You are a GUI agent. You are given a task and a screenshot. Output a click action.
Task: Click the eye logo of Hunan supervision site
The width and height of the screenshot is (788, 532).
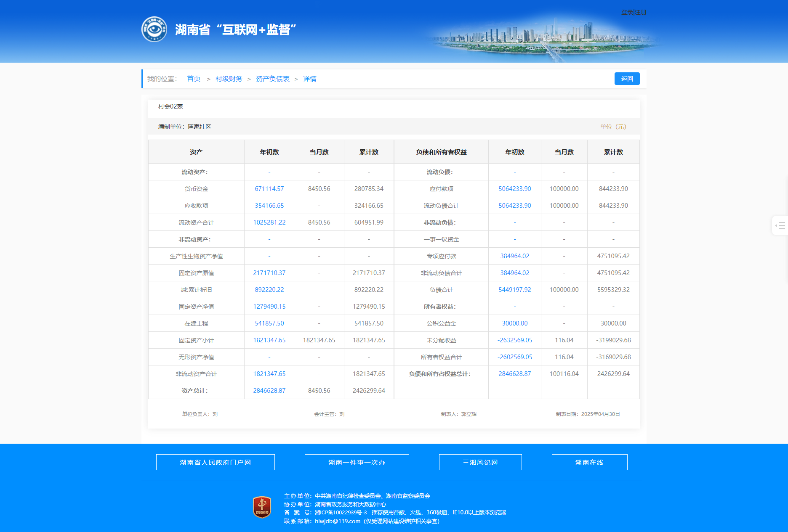154,29
